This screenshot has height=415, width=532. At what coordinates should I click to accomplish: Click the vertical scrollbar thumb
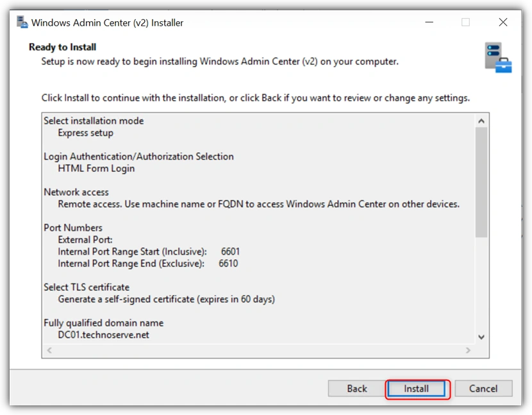pyautogui.click(x=481, y=182)
